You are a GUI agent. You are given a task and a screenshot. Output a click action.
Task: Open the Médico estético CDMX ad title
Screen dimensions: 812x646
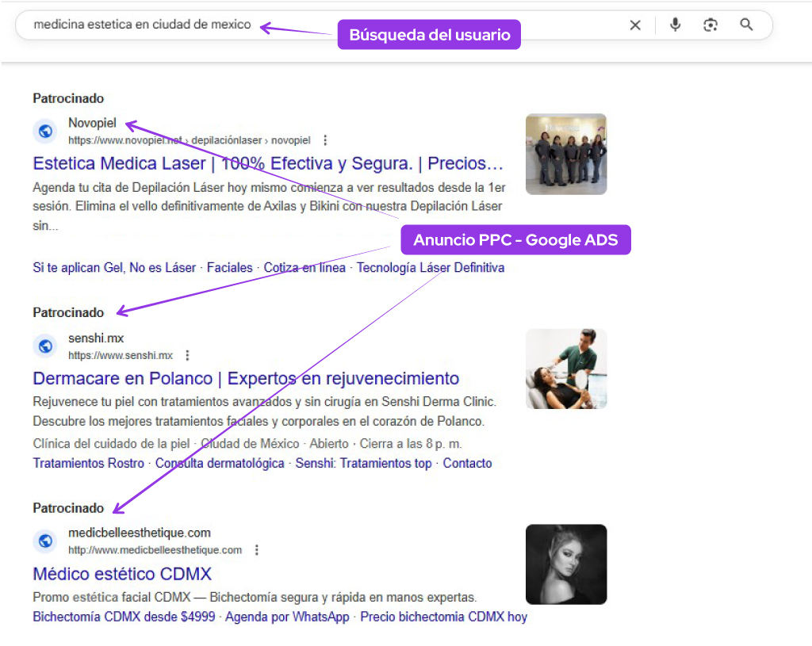(x=122, y=574)
